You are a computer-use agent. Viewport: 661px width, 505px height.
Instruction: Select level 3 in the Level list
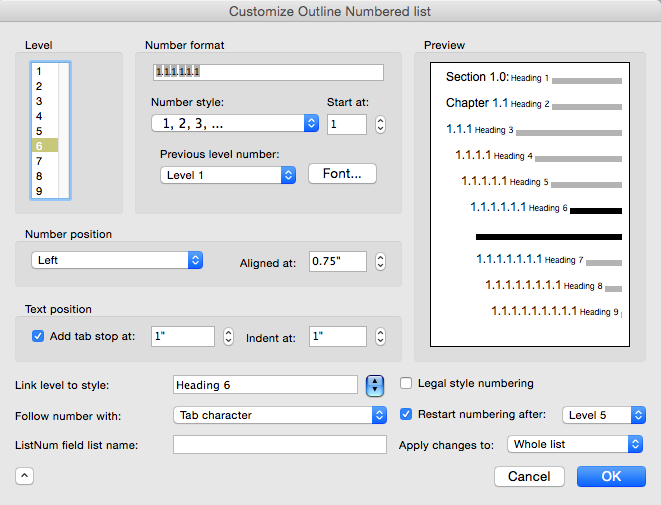tap(45, 101)
